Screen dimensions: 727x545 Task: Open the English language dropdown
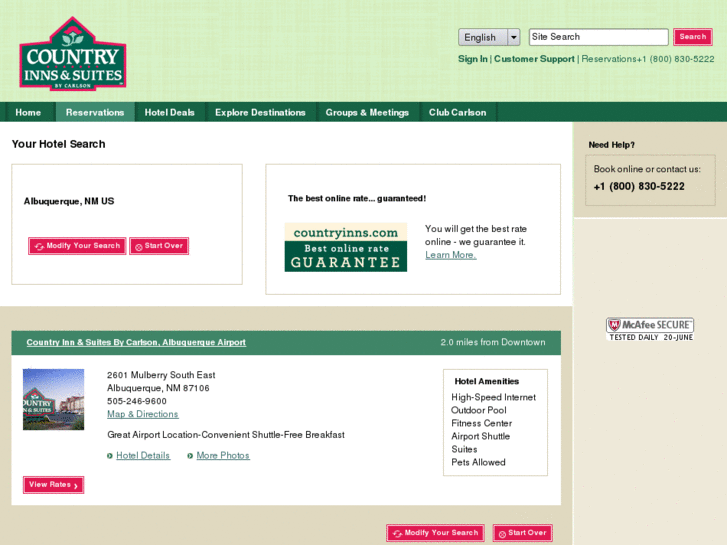pyautogui.click(x=489, y=37)
